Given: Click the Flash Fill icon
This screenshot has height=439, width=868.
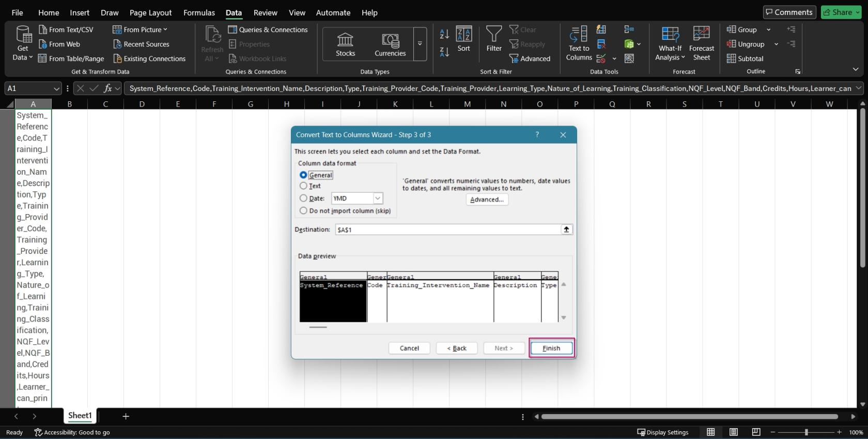Looking at the screenshot, I should coord(601,29).
